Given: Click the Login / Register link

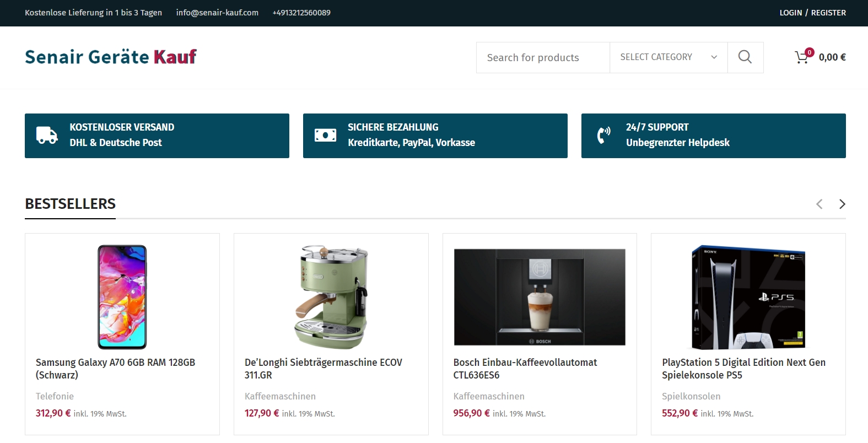Looking at the screenshot, I should (x=812, y=13).
